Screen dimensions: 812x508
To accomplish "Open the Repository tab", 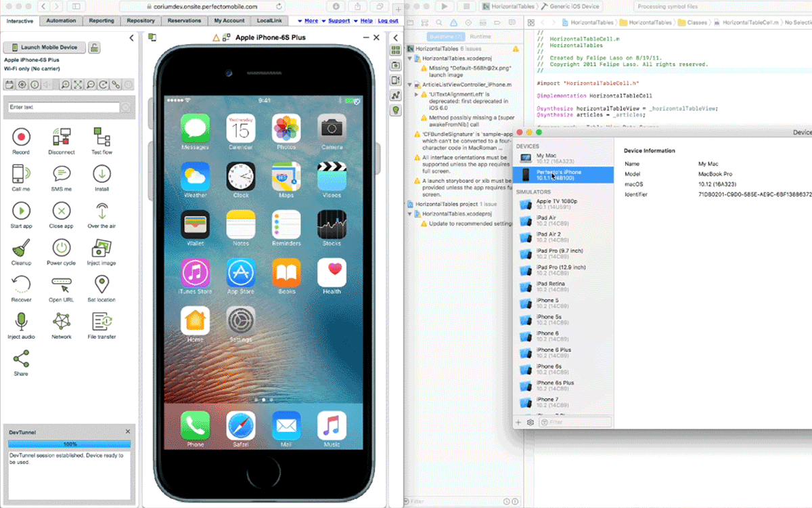I will pyautogui.click(x=141, y=21).
